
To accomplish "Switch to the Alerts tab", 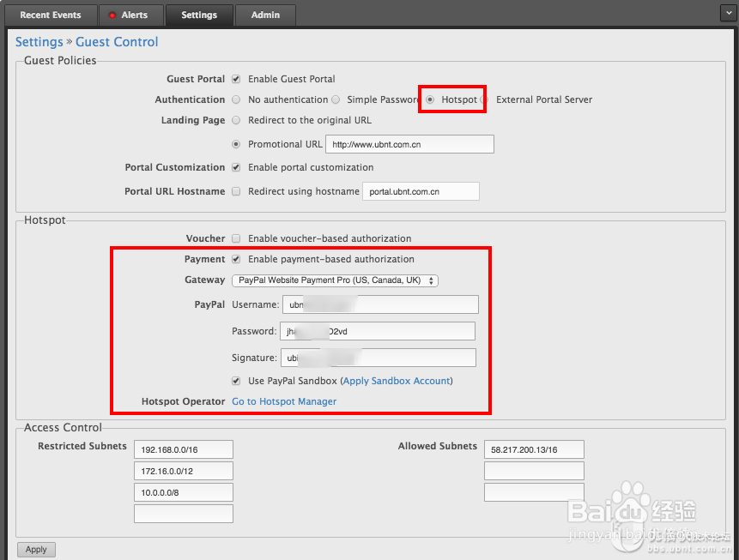I will tap(131, 15).
